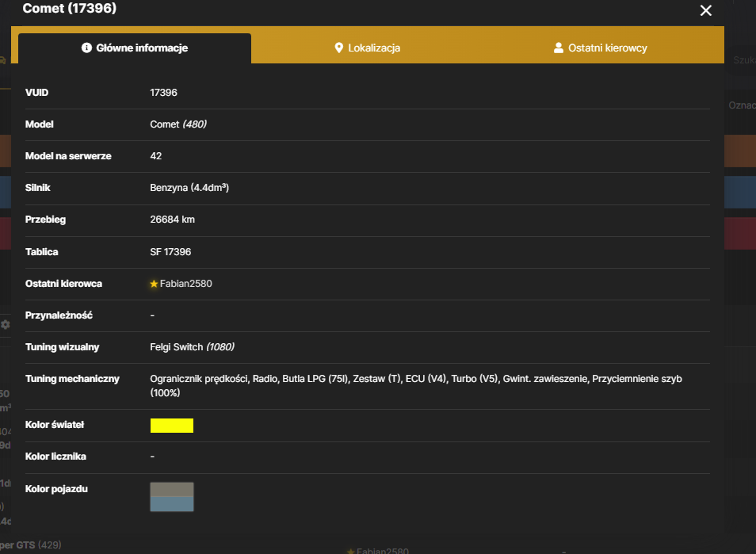Close the Comet (17396) dialog
The width and height of the screenshot is (756, 554).
click(x=705, y=10)
